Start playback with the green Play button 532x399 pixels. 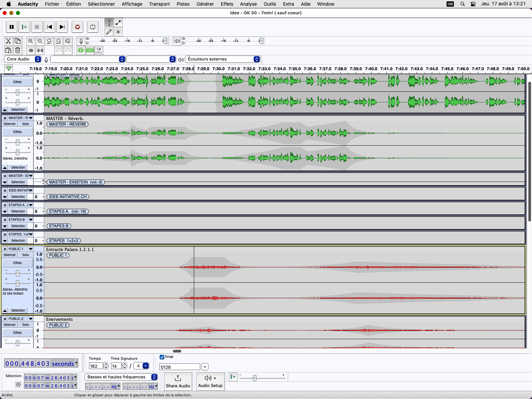click(24, 27)
